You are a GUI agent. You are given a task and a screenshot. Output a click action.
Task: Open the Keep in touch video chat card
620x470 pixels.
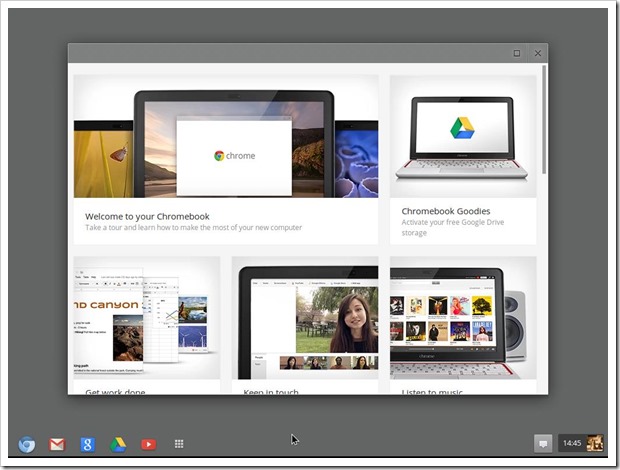(x=305, y=318)
